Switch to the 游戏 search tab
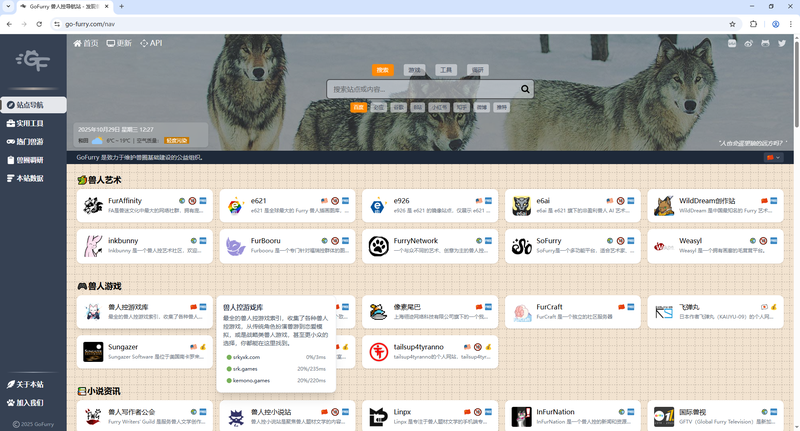The image size is (800, 431). click(x=414, y=70)
